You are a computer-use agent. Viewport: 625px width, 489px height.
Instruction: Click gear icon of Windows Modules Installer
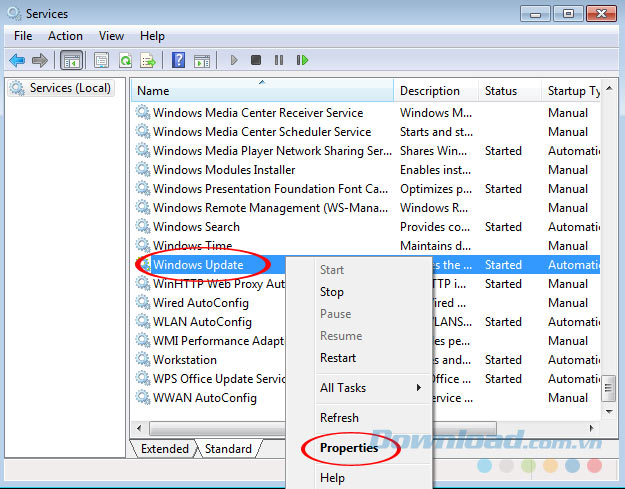pyautogui.click(x=143, y=169)
